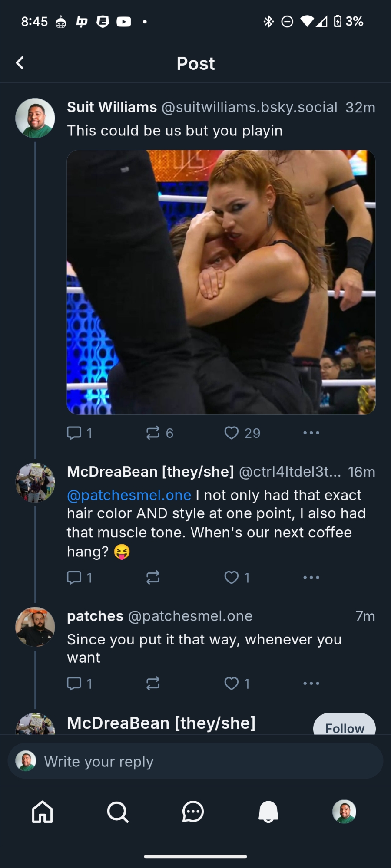Follow McDreaBean [they/she]

[345, 726]
